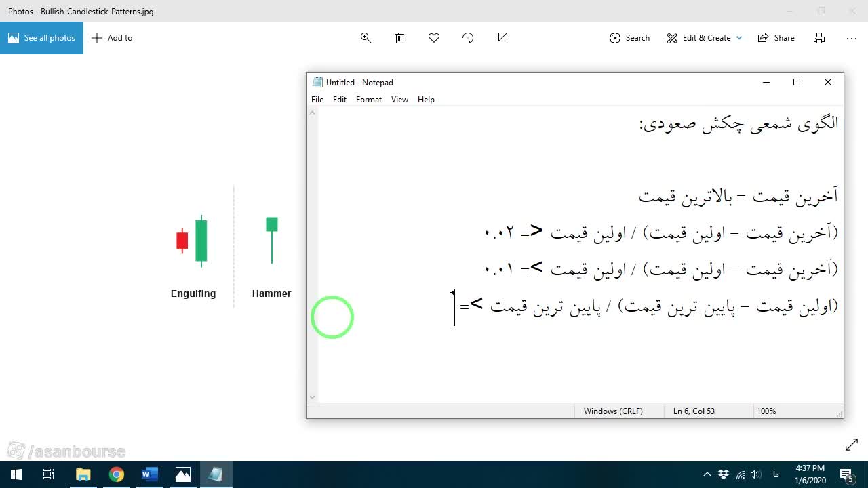
Task: Switch to Photos app on the taskbar
Action: [183, 474]
